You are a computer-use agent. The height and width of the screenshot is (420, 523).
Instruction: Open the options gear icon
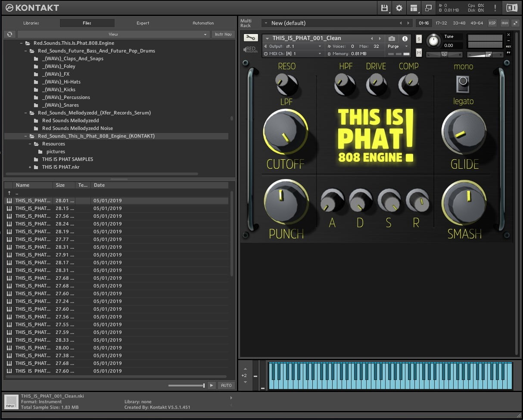coord(399,8)
